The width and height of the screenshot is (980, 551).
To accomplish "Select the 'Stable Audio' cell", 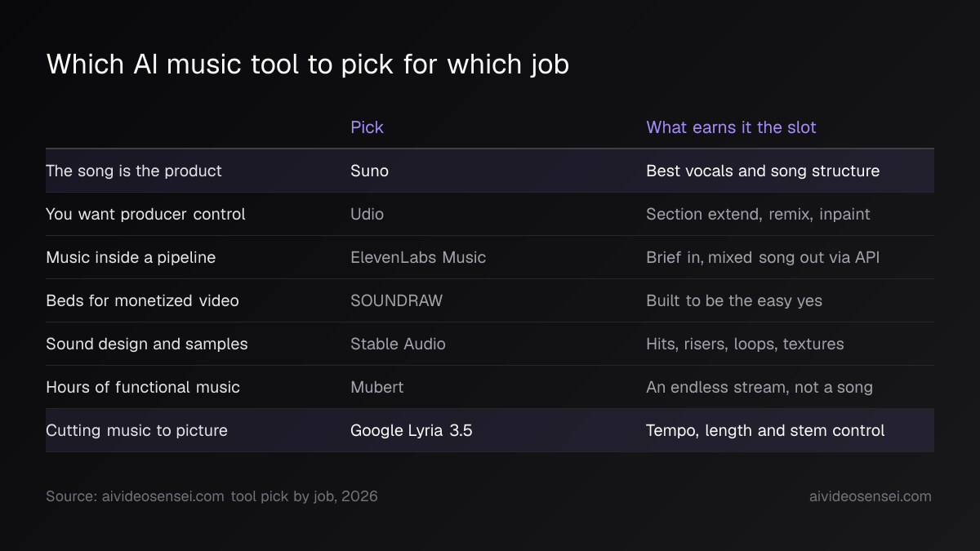I will [398, 344].
